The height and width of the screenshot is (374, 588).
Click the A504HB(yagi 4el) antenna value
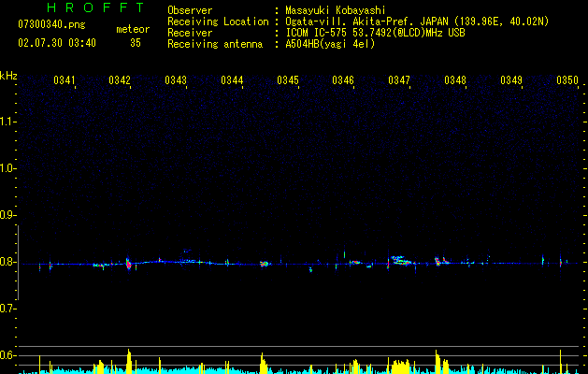(x=330, y=44)
